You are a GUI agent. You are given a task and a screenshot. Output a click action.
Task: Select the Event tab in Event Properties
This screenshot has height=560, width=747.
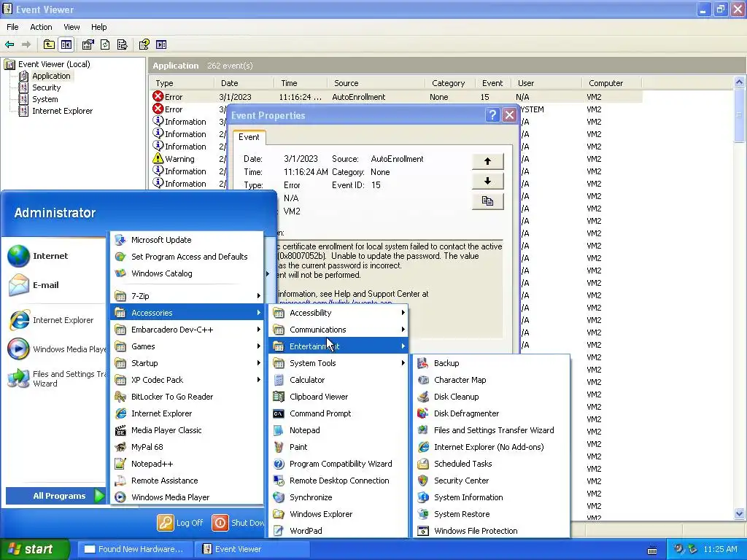click(x=249, y=137)
